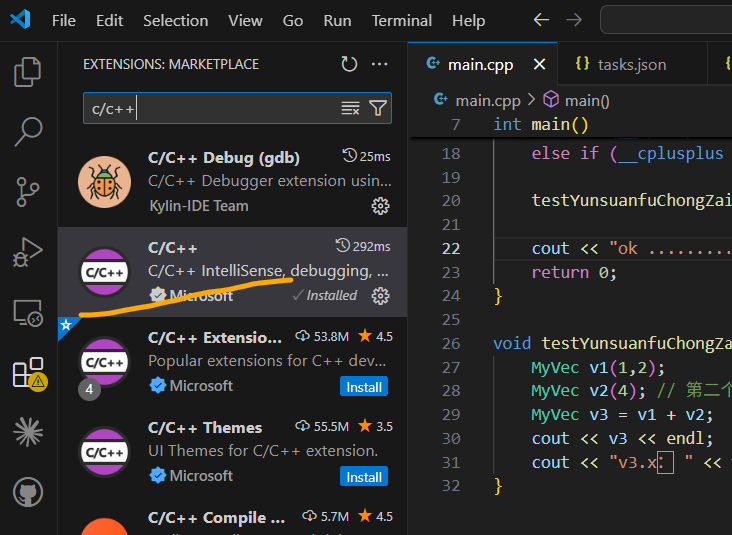Install the C/C++ Themes extension
This screenshot has width=732, height=535.
364,477
